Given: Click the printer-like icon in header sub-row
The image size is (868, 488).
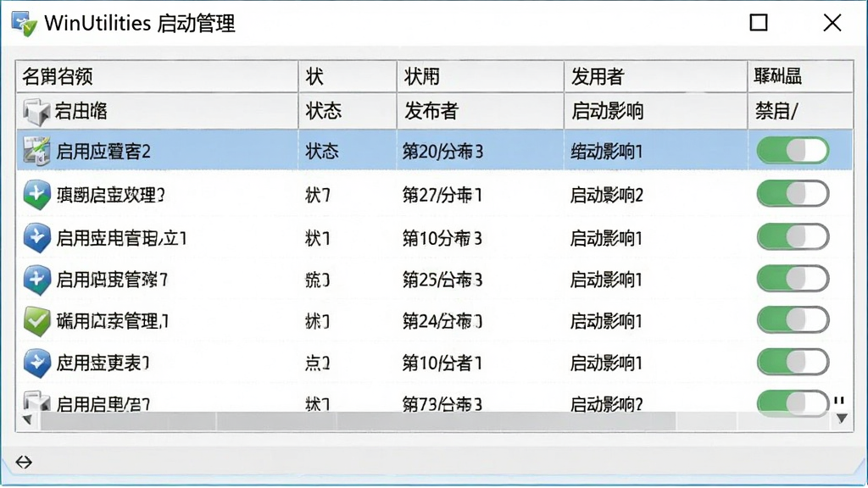Looking at the screenshot, I should 37,111.
